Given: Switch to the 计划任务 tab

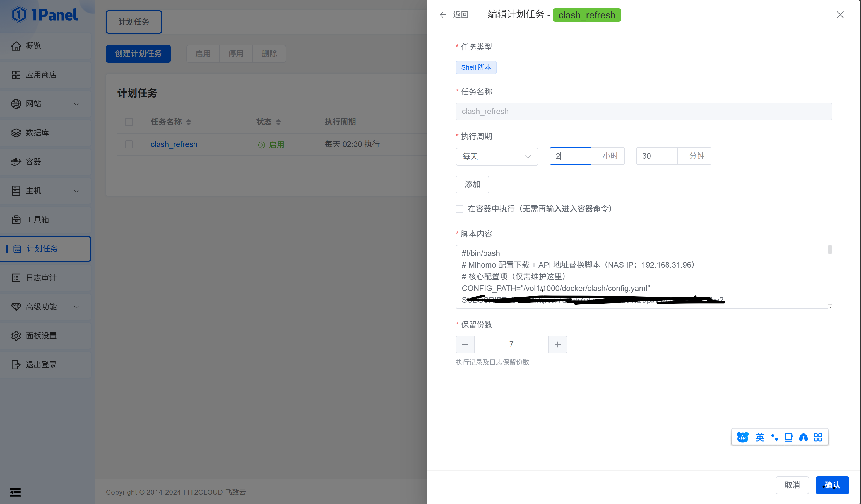Looking at the screenshot, I should (x=133, y=21).
